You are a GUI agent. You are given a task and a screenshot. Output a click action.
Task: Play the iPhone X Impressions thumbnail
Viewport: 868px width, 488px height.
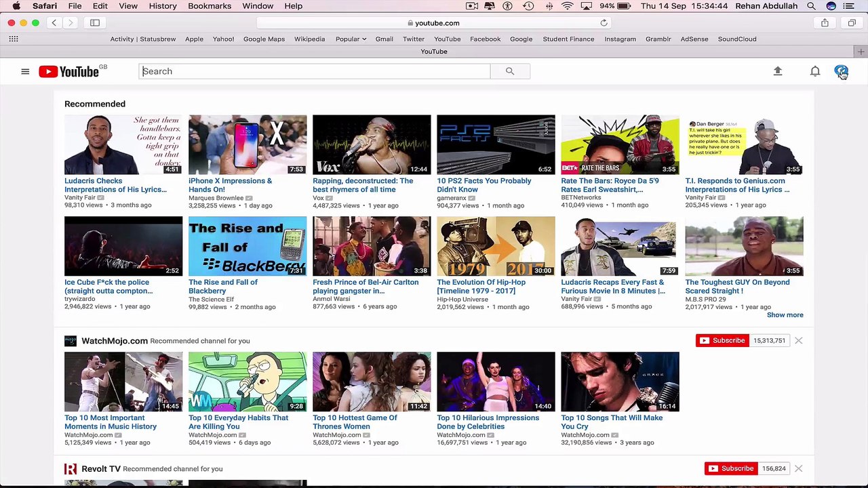[x=248, y=144]
